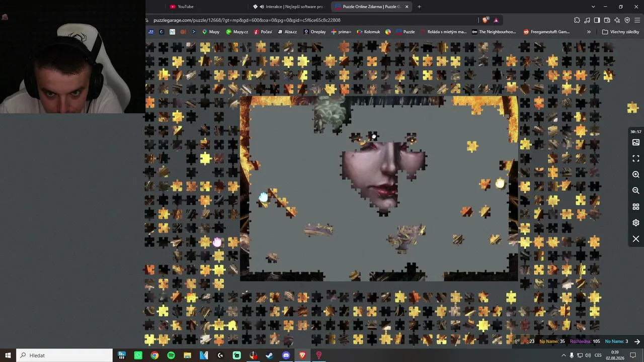Screen dimensions: 644x362
Task: Open the Mapy bookmark
Action: (x=211, y=32)
